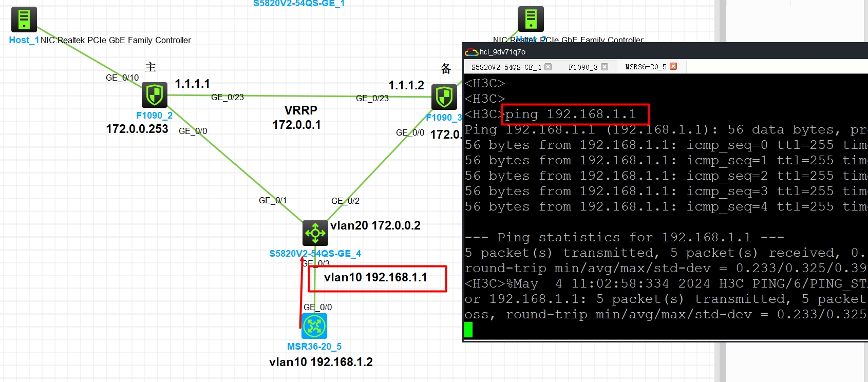Viewport: 868px width, 382px height.
Task: Click Host_1's NIC Realtek PCIe controller label
Action: 116,40
